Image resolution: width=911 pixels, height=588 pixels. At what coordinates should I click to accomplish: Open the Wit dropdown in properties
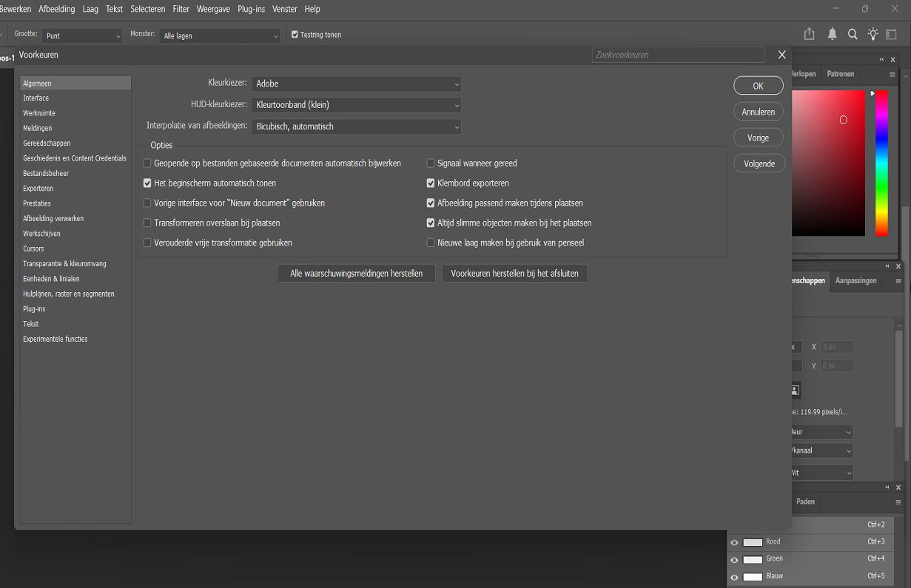pyautogui.click(x=821, y=473)
